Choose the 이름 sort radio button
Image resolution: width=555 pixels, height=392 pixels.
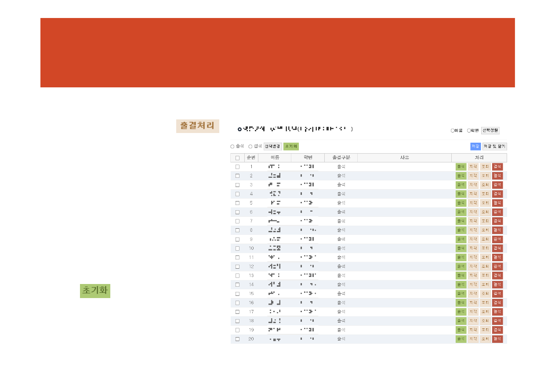click(453, 130)
